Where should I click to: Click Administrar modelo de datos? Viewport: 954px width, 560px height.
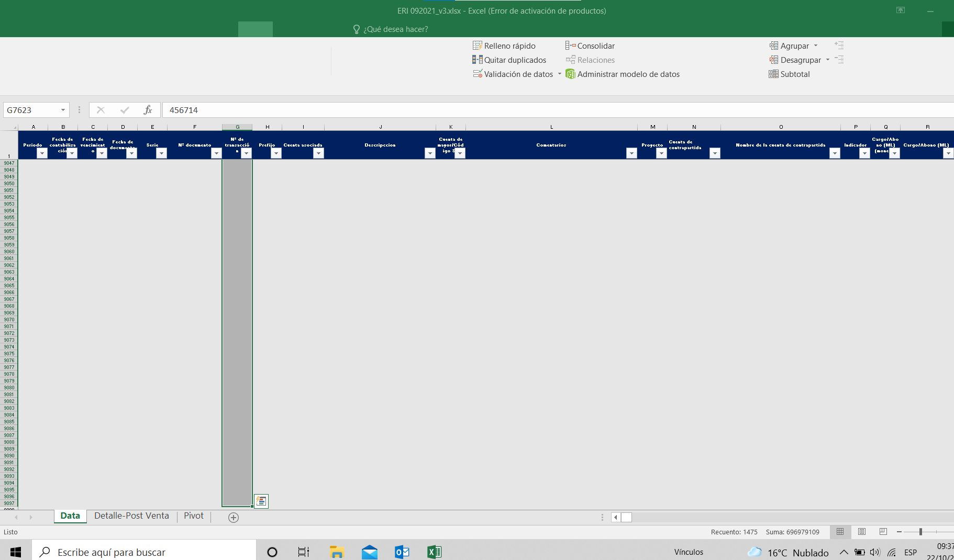[x=622, y=74]
